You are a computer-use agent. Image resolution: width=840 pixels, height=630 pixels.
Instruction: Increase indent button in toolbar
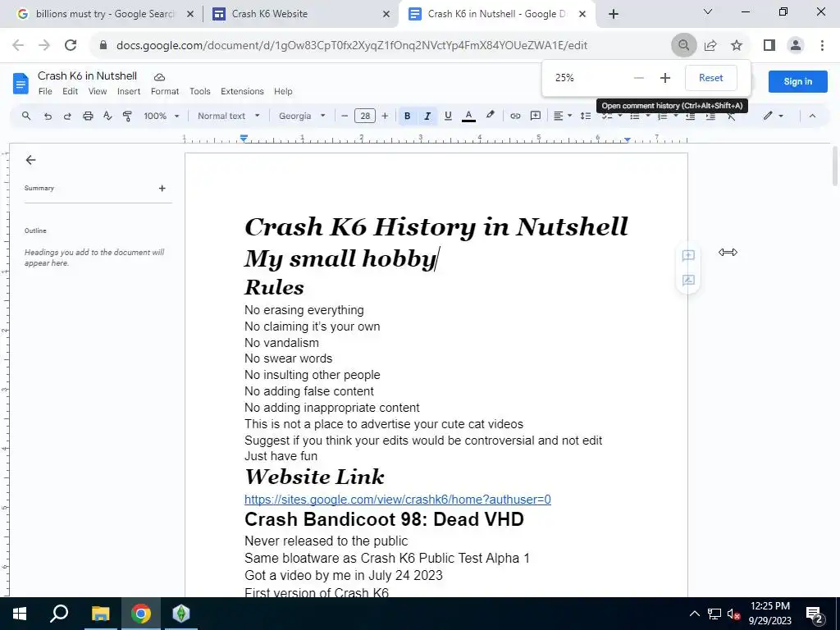coord(710,116)
